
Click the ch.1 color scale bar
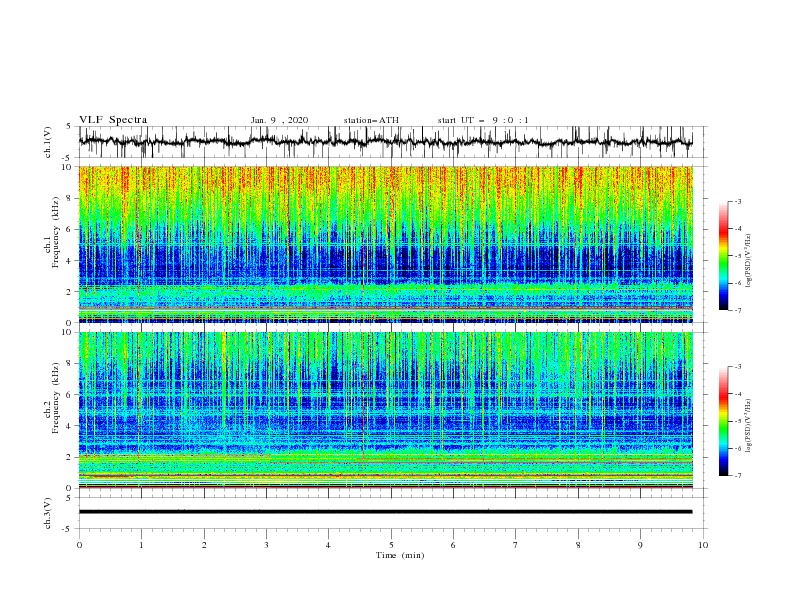723,256
